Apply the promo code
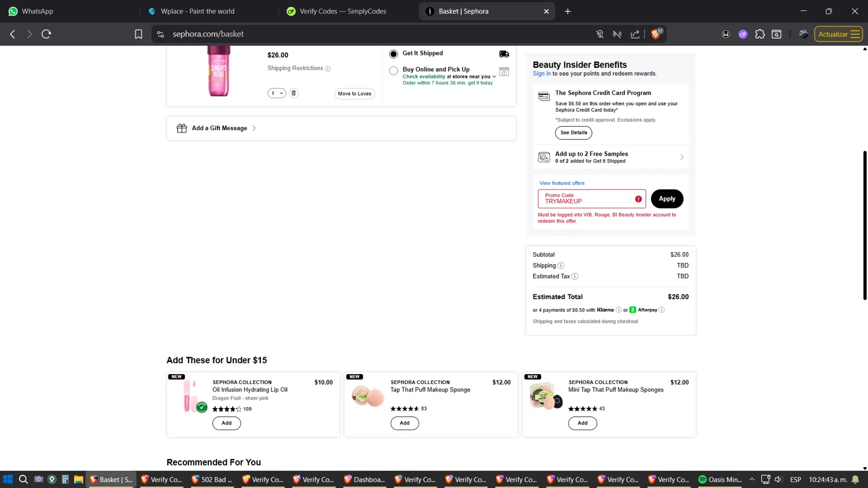This screenshot has width=868, height=488. point(667,199)
